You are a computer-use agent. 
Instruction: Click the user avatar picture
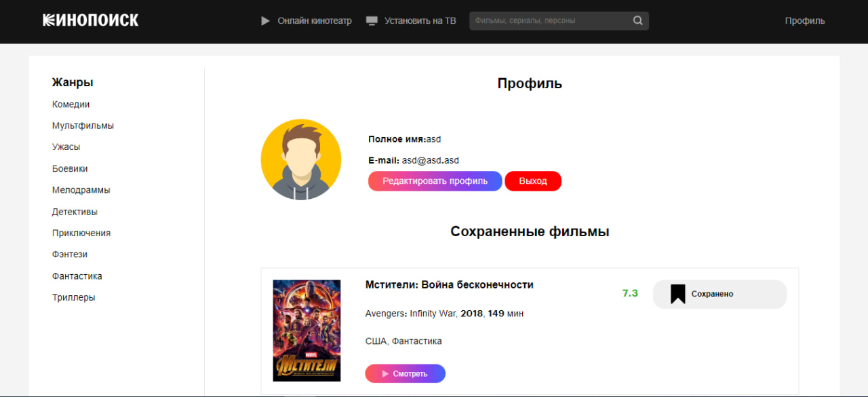pyautogui.click(x=301, y=159)
